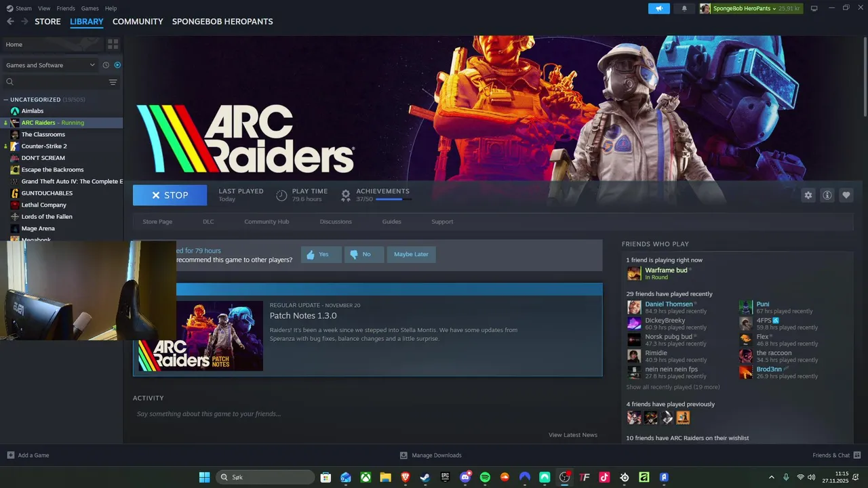Select DON'T SCREAM in library
Viewport: 868px width, 488px height.
tap(43, 158)
